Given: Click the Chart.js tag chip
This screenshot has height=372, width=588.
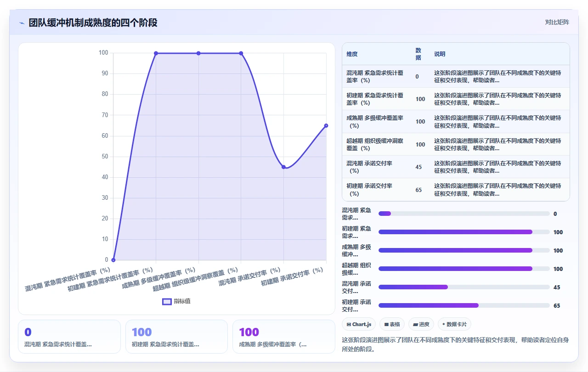Looking at the screenshot, I should 359,324.
